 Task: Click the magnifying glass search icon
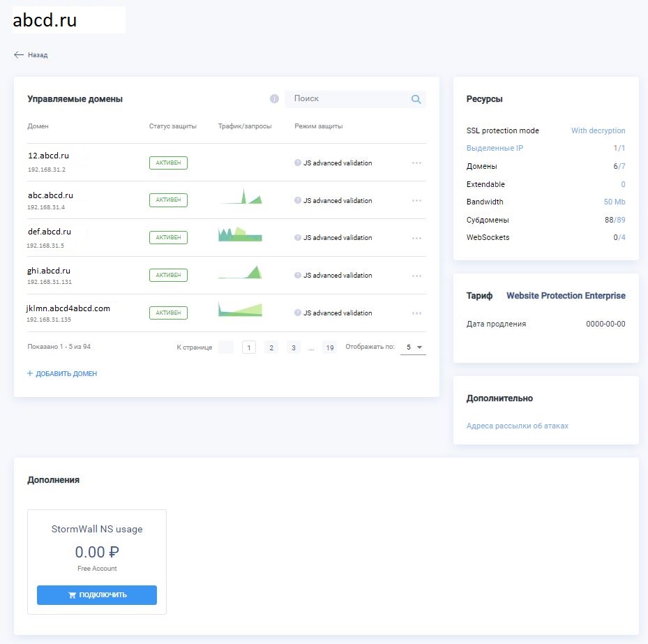click(x=416, y=99)
